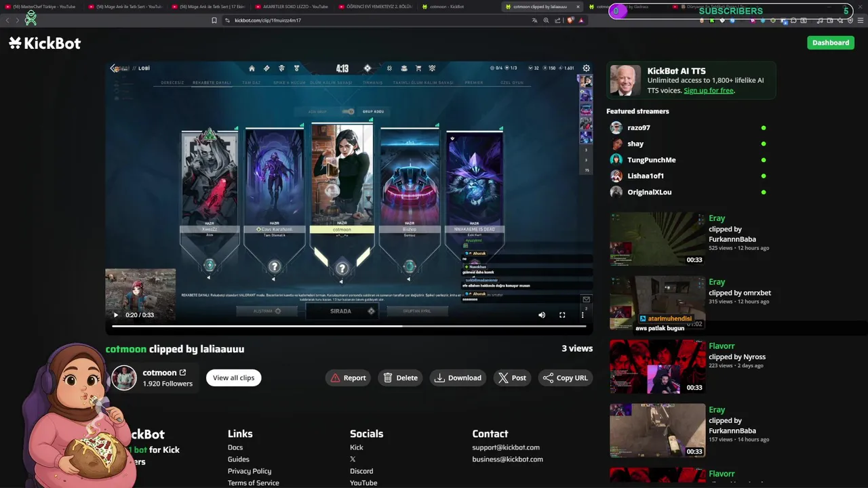
Task: Click View all clips button
Action: tap(233, 378)
